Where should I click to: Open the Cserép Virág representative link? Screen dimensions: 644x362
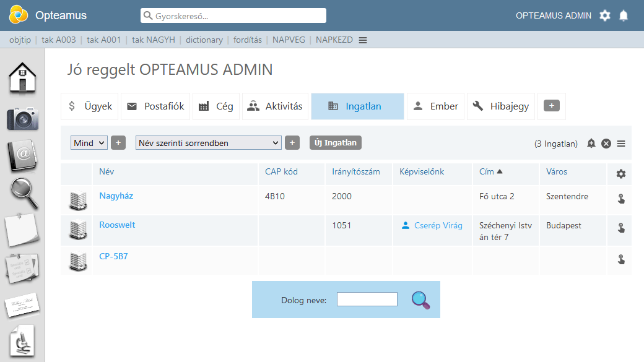coord(438,225)
